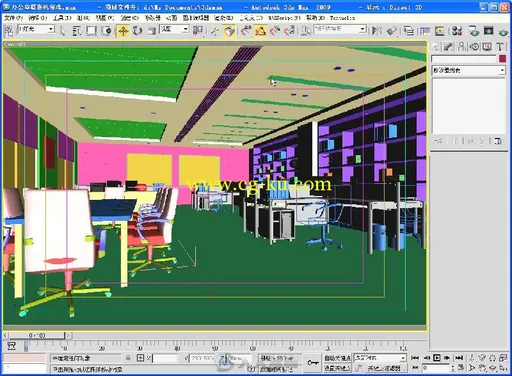Click the selection filter icon at toolbar start

(9, 31)
